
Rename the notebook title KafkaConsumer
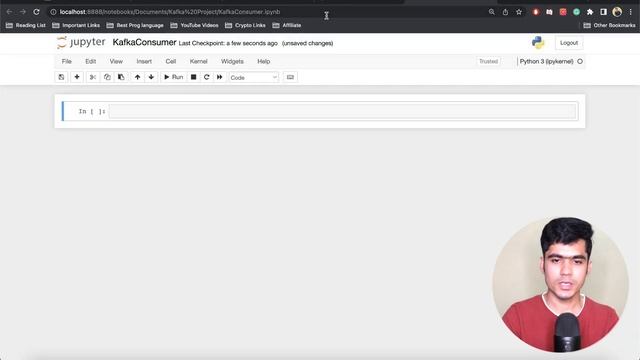point(144,42)
